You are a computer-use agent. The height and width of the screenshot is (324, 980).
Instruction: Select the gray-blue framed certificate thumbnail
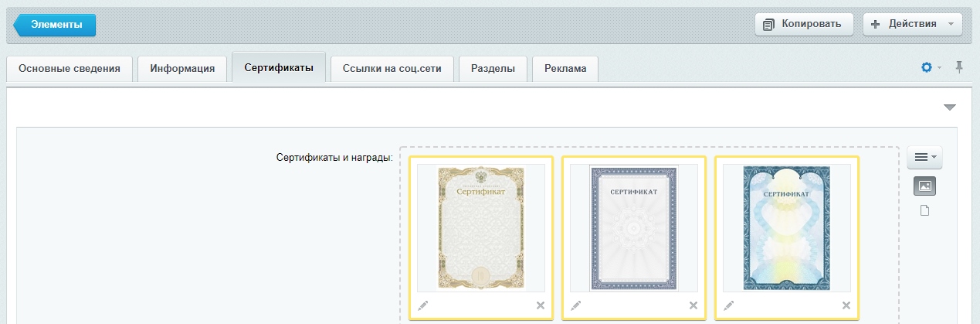coord(634,228)
